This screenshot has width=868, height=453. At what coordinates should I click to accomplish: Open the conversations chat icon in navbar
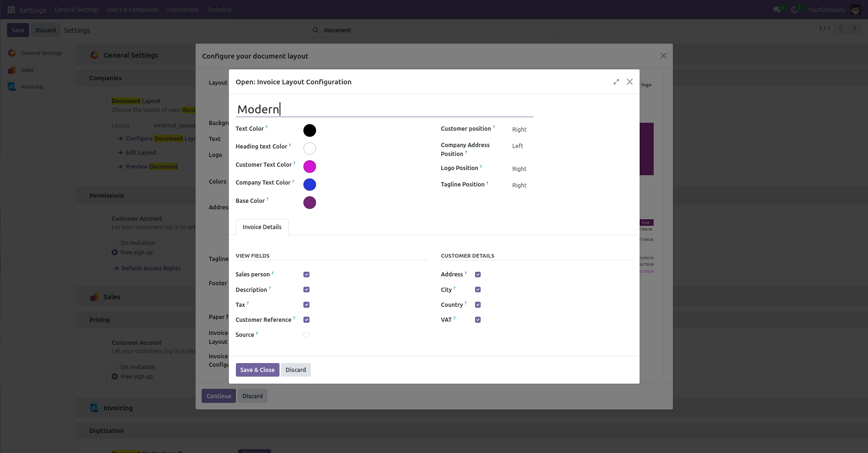(777, 10)
